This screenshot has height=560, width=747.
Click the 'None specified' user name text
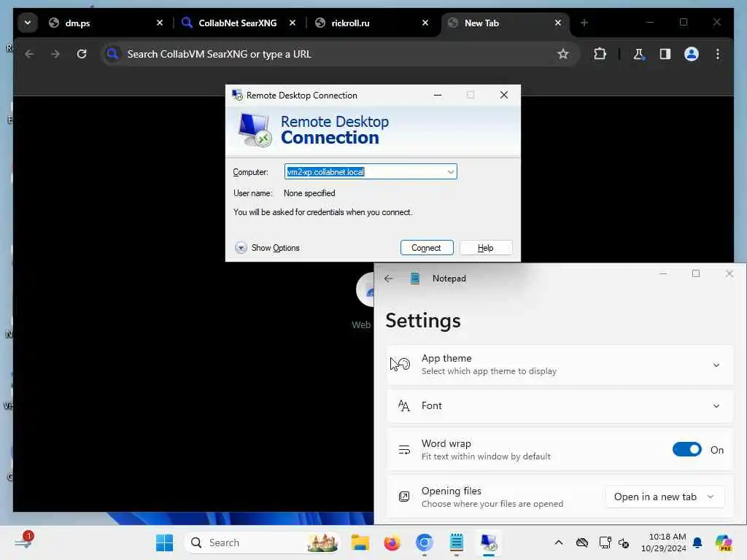(x=309, y=192)
